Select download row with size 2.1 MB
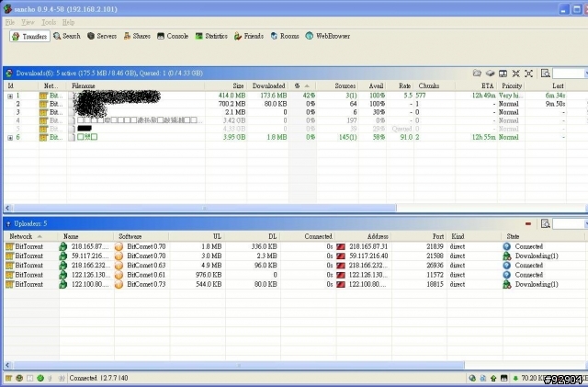Image resolution: width=588 pixels, height=387 pixels. point(294,112)
